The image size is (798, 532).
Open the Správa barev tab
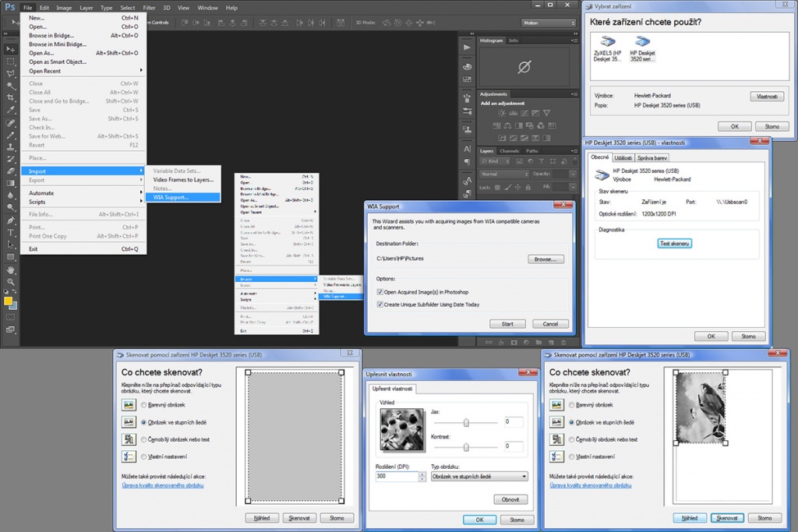652,158
